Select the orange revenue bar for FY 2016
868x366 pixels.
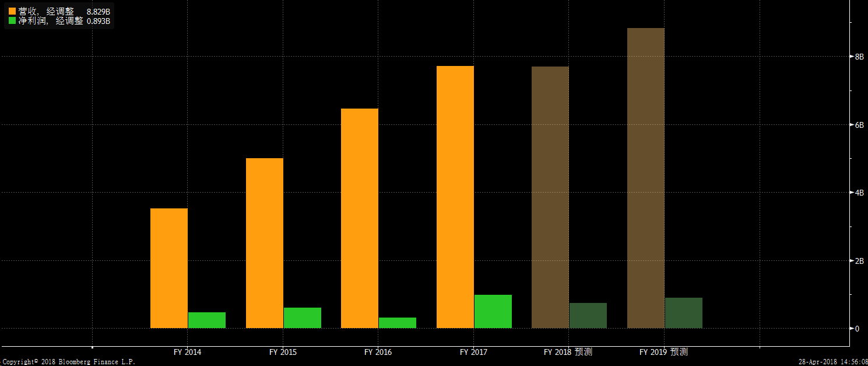[x=359, y=218]
